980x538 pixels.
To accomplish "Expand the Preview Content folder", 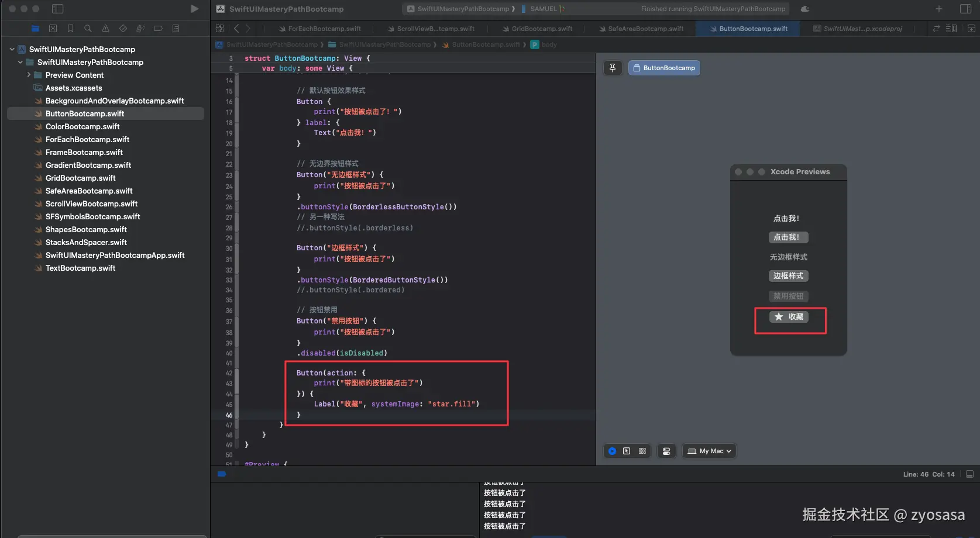I will 29,75.
